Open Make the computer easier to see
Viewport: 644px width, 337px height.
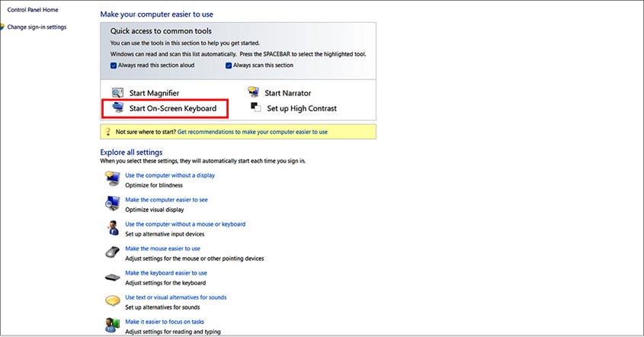(166, 200)
